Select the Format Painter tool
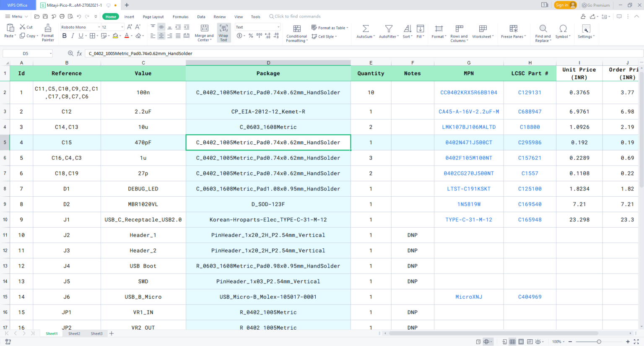This screenshot has height=346, width=644. [48, 32]
